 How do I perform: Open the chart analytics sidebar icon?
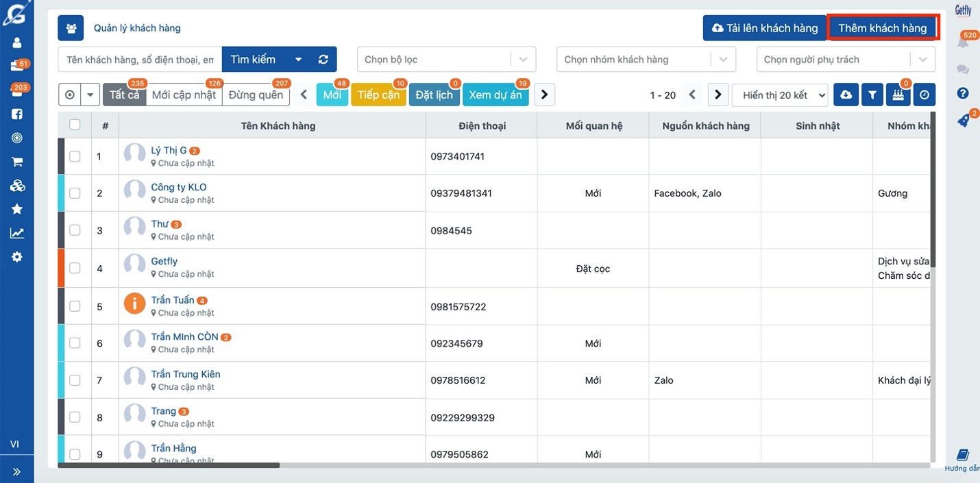[x=16, y=233]
